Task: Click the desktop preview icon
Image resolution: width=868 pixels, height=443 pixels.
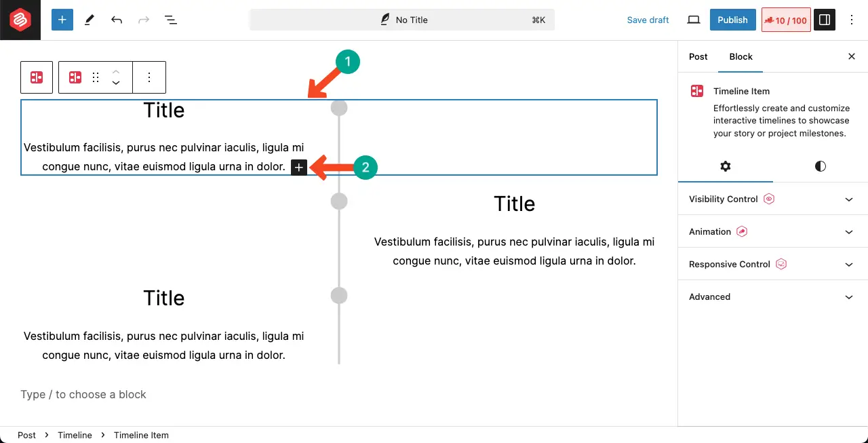Action: pyautogui.click(x=693, y=20)
